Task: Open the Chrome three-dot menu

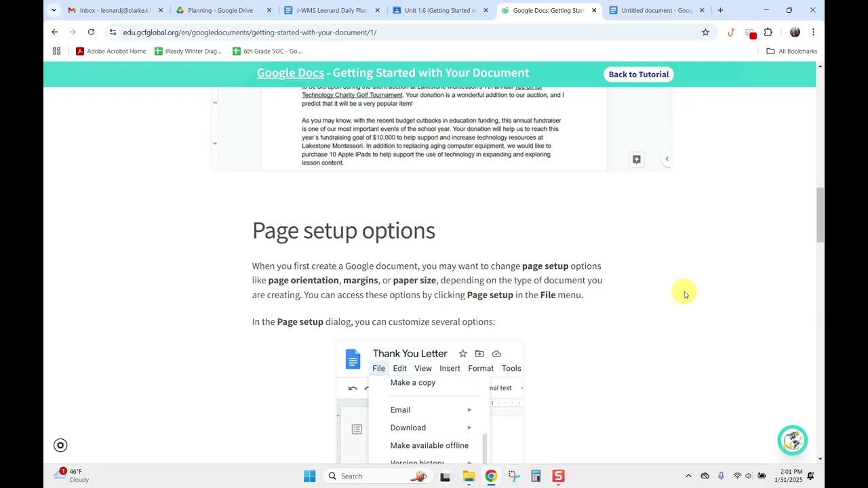Action: (x=813, y=32)
